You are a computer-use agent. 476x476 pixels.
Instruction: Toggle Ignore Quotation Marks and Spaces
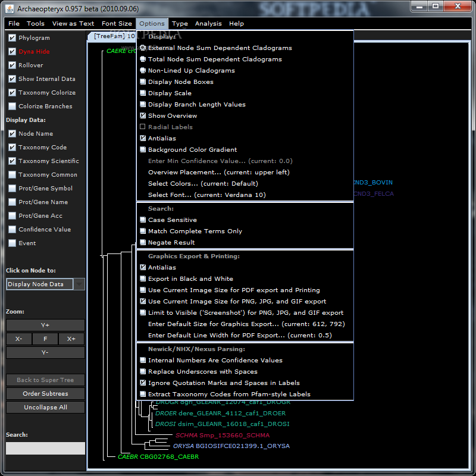coord(245,383)
